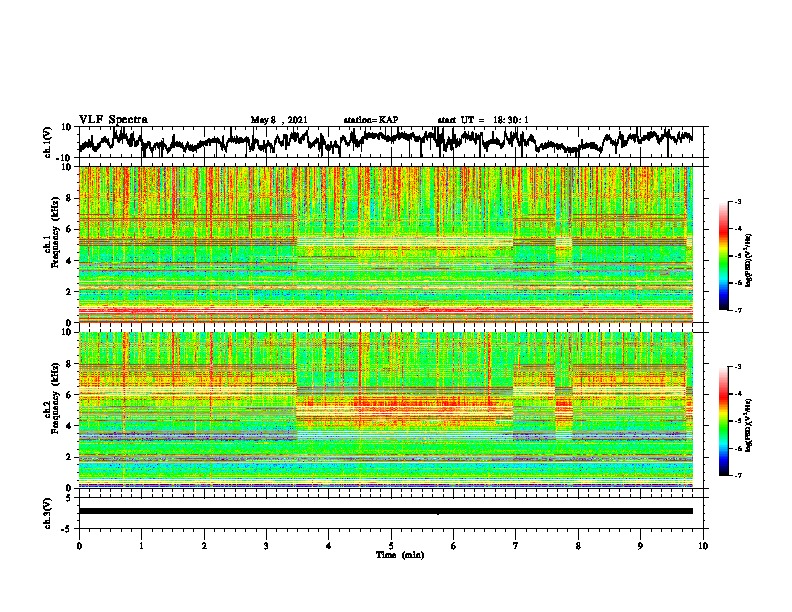Viewport: 792px width, 612px height.
Task: Click the time axis tick label "3"
Action: click(266, 546)
